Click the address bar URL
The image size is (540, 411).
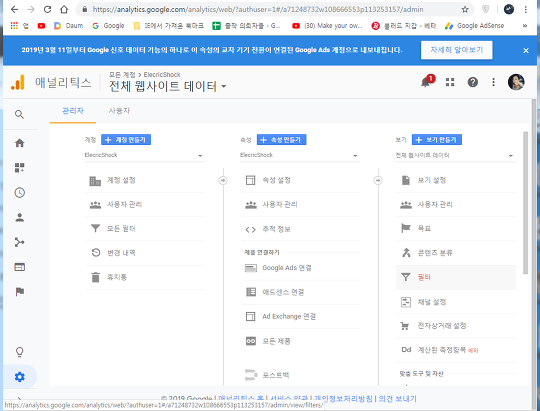(x=258, y=9)
